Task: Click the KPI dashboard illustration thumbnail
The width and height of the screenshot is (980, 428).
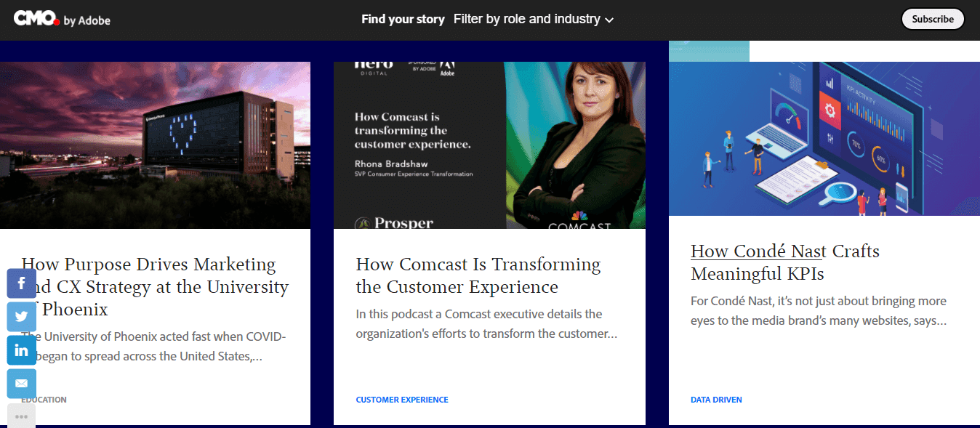Action: coord(824,138)
